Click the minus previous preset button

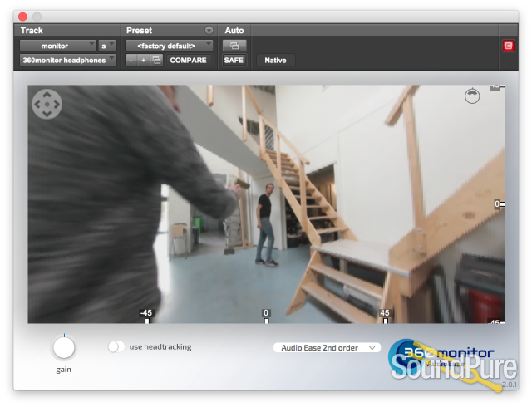point(131,61)
